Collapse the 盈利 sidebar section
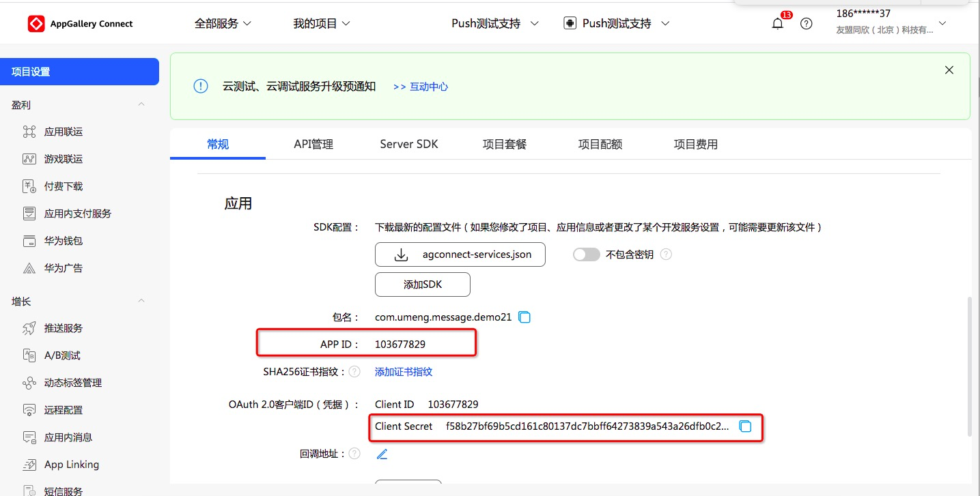Image resolution: width=980 pixels, height=496 pixels. [141, 105]
